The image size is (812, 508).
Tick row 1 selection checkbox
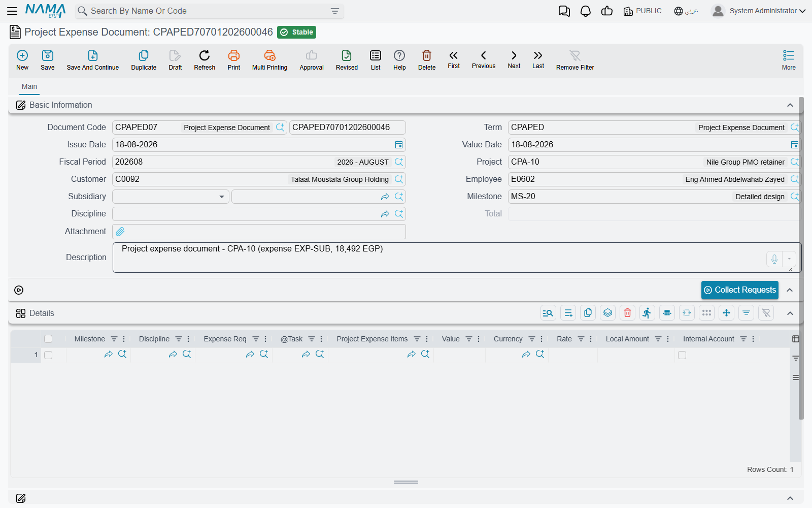[48, 355]
